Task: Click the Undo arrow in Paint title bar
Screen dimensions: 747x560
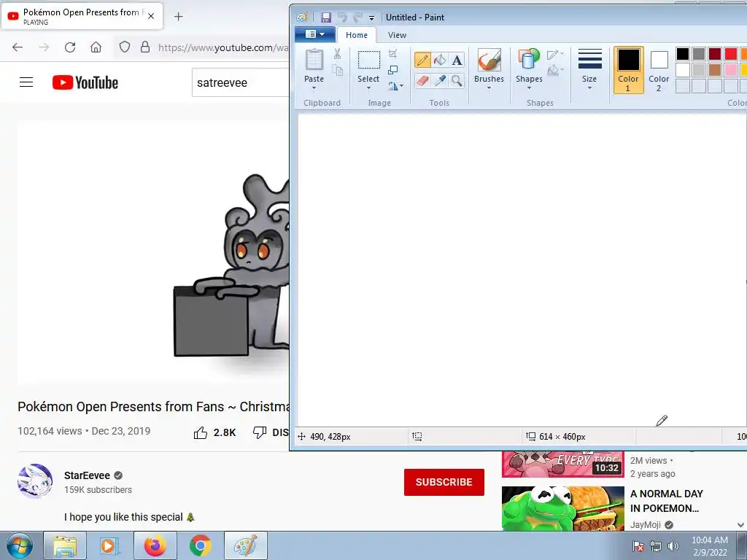Action: point(342,17)
